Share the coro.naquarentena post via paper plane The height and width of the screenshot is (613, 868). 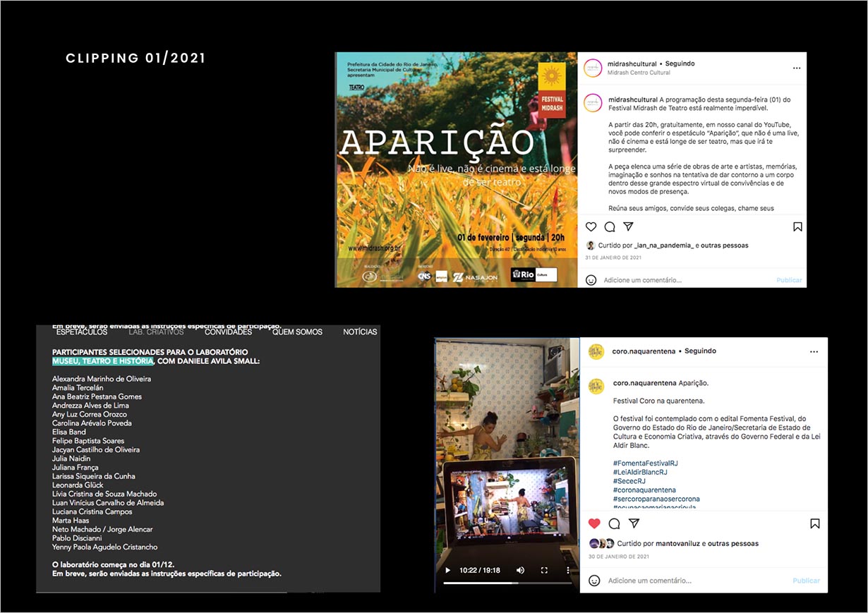(x=634, y=523)
